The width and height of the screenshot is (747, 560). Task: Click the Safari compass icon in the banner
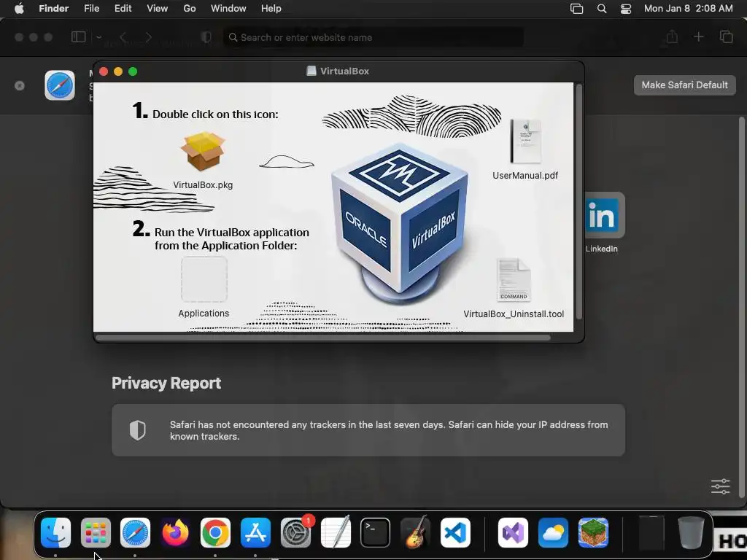pyautogui.click(x=60, y=85)
